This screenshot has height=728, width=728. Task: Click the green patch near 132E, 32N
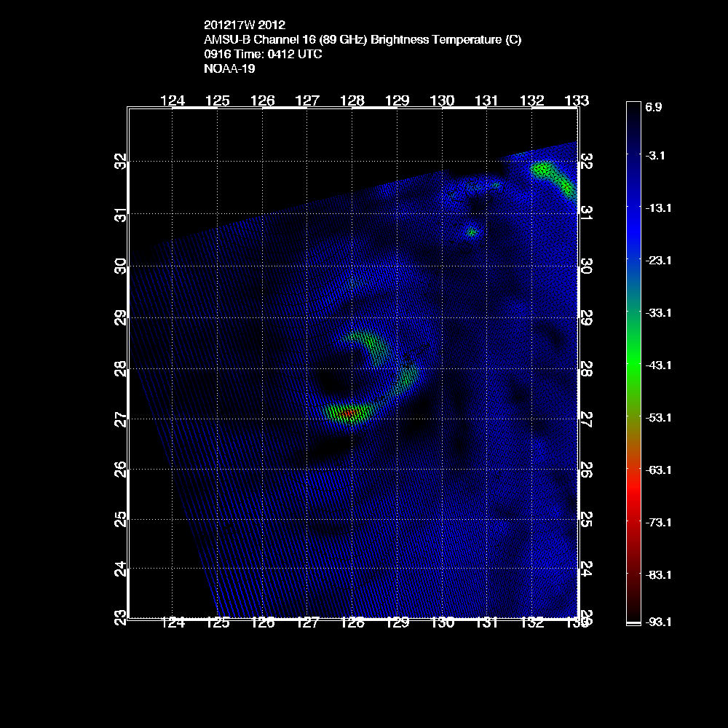coord(543,170)
